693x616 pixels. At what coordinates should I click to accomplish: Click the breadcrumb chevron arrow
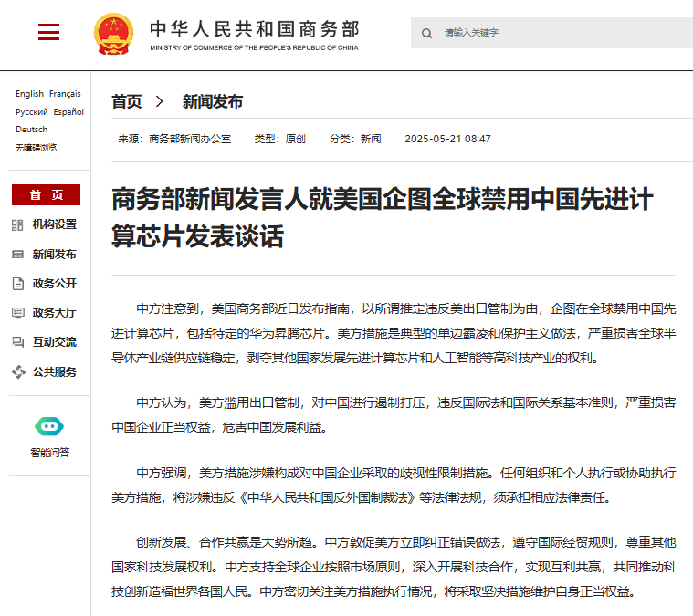[160, 101]
